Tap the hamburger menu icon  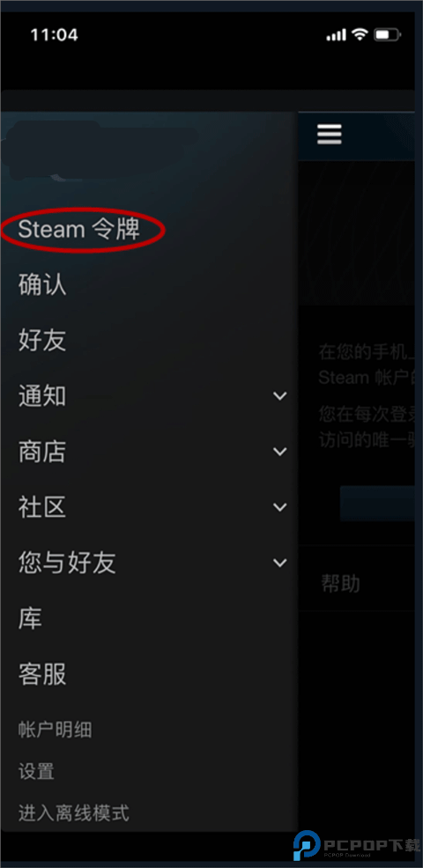tap(330, 135)
